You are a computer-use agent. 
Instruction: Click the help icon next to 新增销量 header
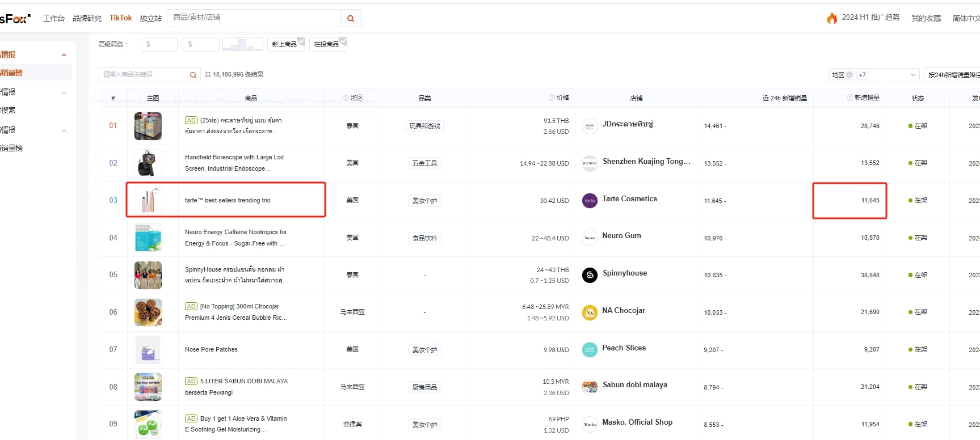pos(849,98)
